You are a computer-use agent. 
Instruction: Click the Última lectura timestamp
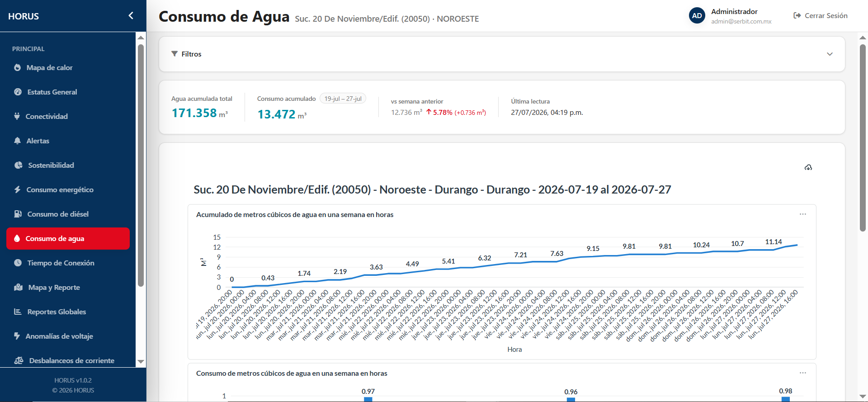point(547,112)
